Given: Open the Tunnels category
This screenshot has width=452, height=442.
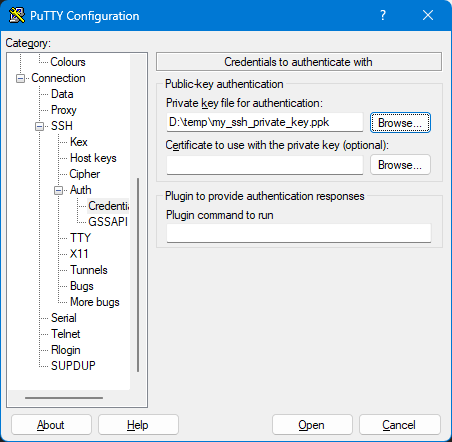Looking at the screenshot, I should click(x=89, y=270).
